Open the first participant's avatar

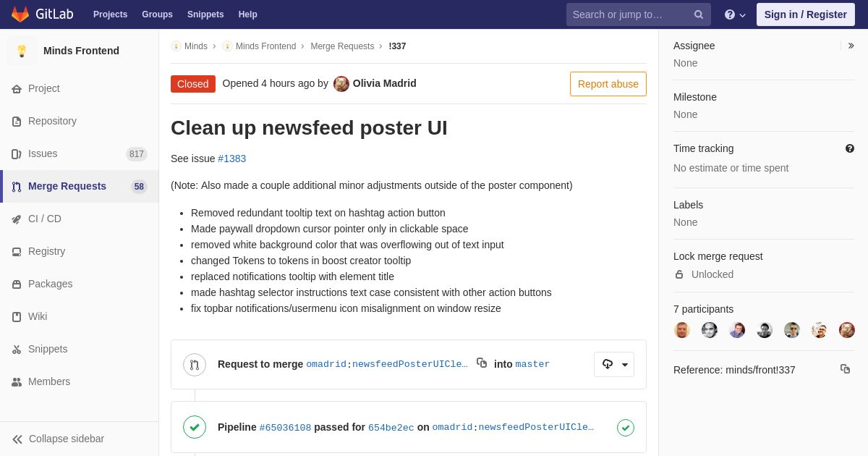point(682,330)
